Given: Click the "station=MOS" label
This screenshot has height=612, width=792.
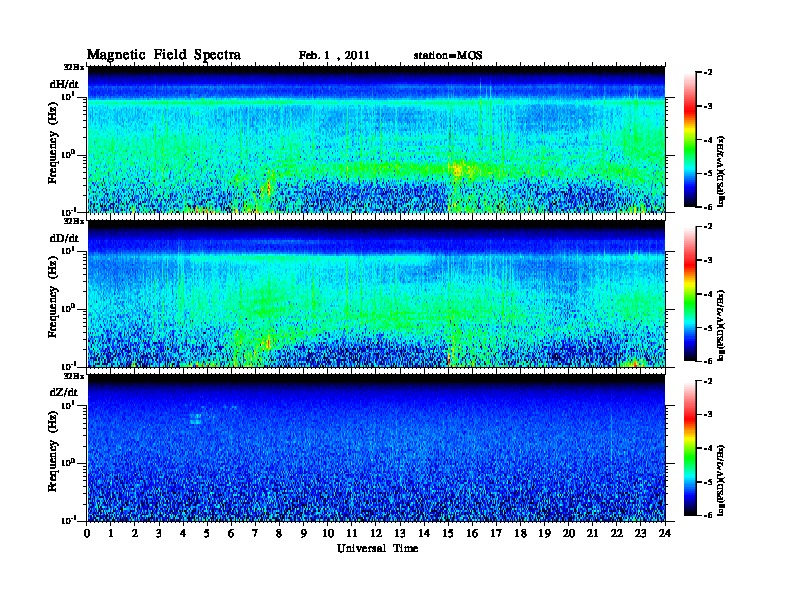Looking at the screenshot, I should coord(448,56).
